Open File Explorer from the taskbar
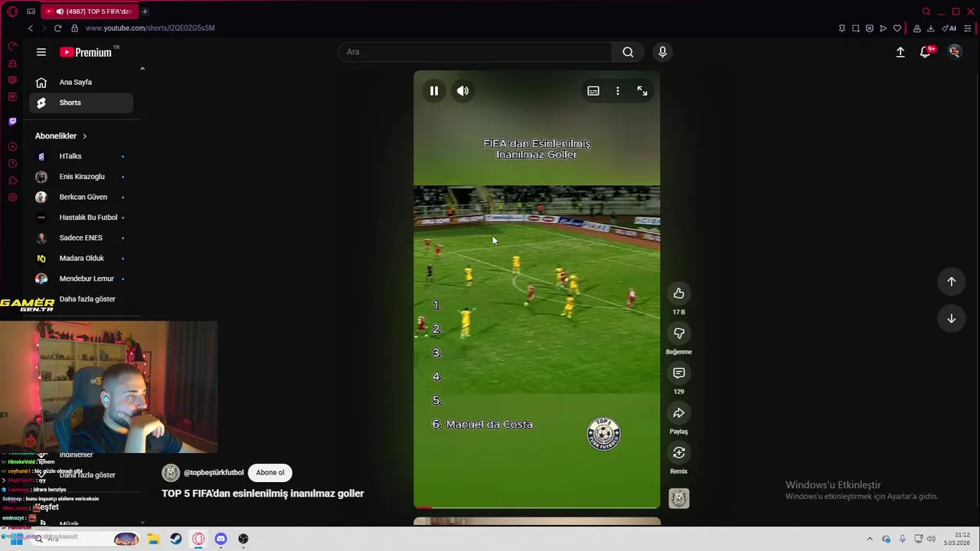The image size is (980, 551). pyautogui.click(x=153, y=539)
